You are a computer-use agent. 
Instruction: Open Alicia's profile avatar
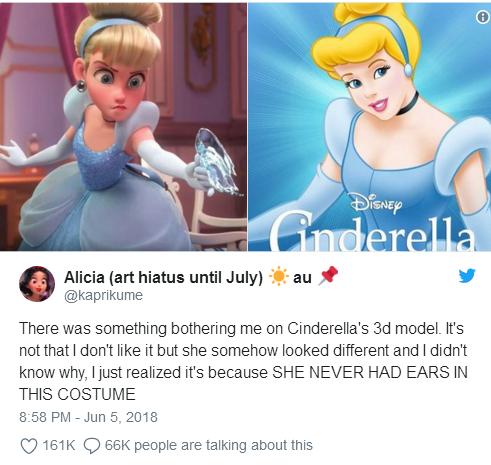[37, 284]
